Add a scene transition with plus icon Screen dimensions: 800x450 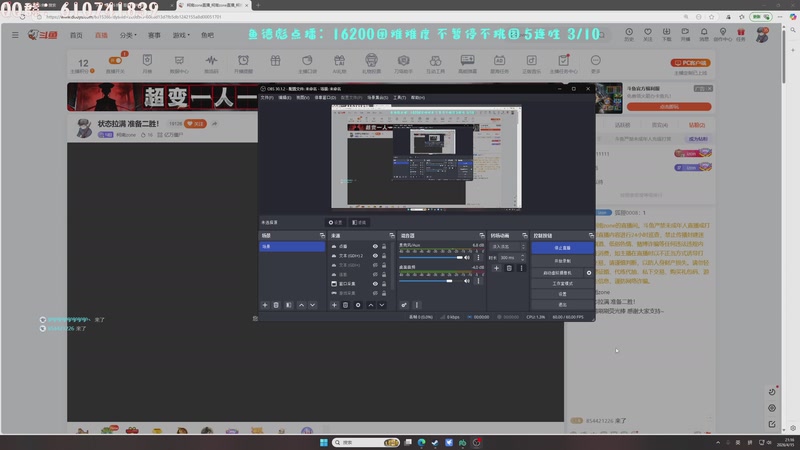tap(496, 268)
